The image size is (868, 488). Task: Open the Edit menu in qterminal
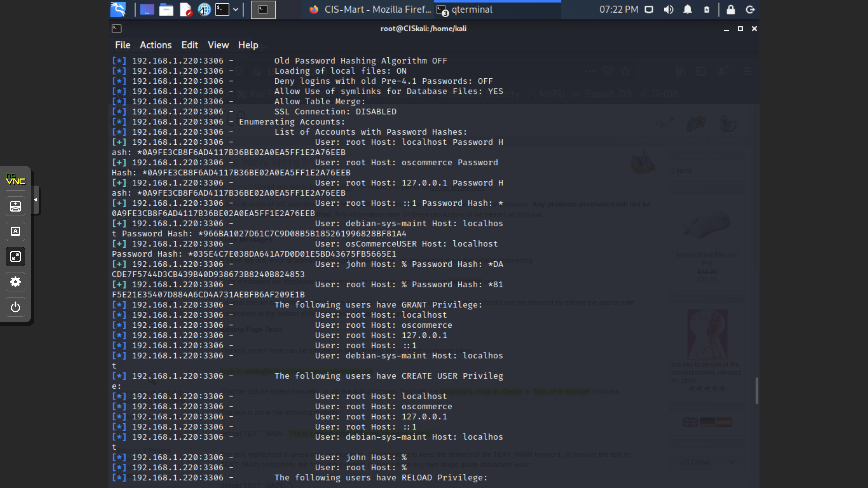[190, 45]
